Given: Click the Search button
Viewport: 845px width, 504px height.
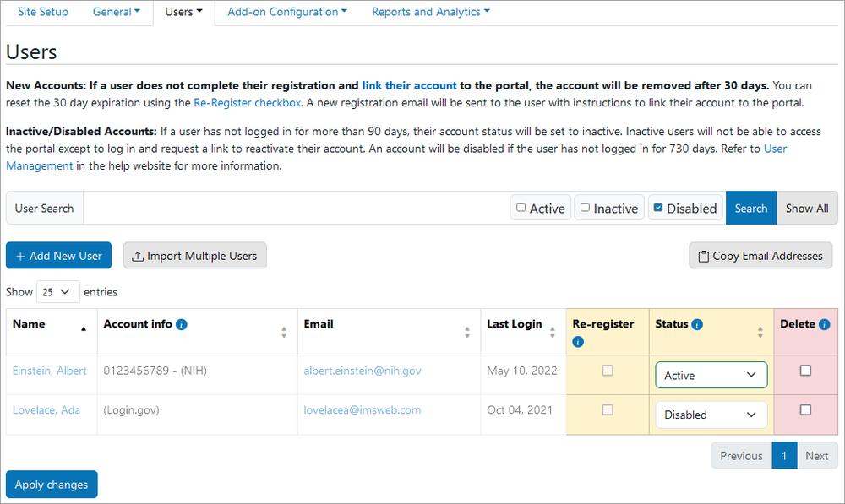Looking at the screenshot, I should 750,208.
